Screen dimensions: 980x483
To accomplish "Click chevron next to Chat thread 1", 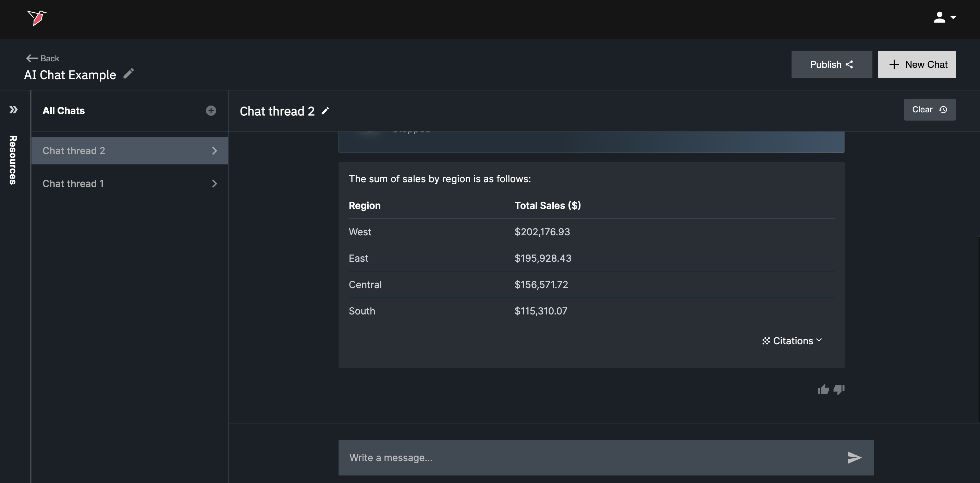I will pyautogui.click(x=215, y=184).
